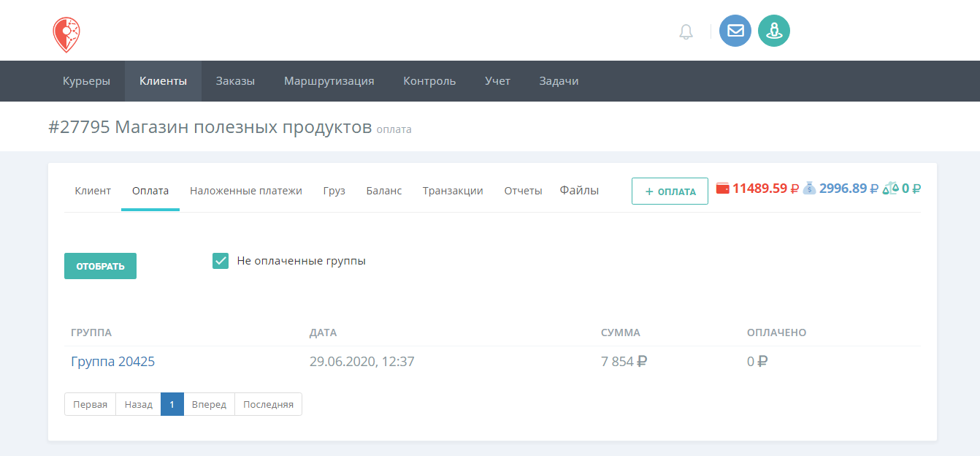
Task: Open the Учет menu
Action: [497, 81]
